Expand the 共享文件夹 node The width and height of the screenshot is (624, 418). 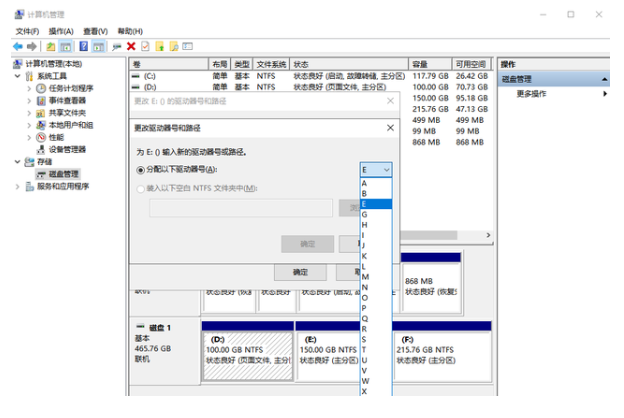29,113
